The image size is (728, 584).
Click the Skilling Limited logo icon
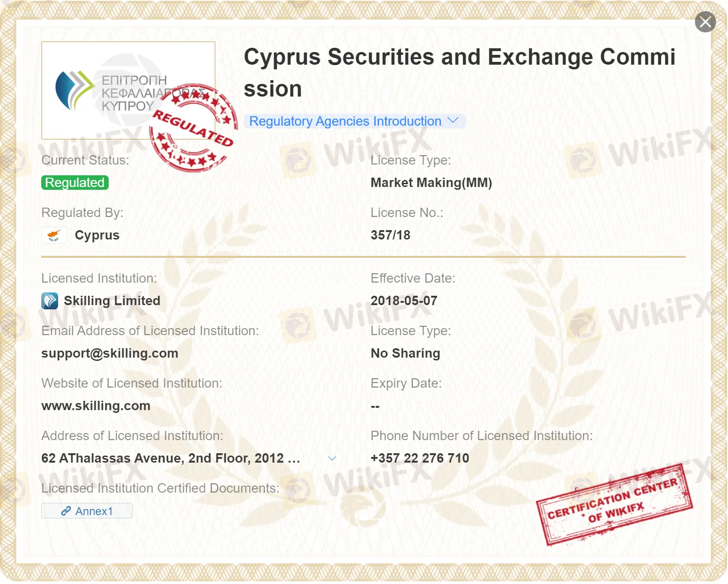(50, 301)
